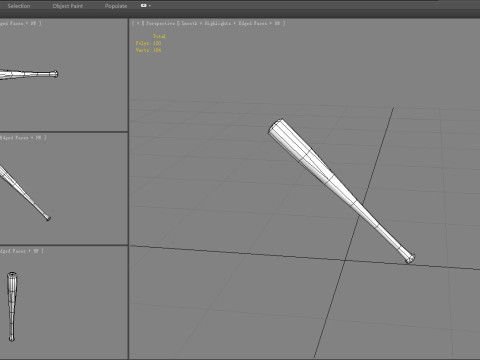
Task: Select the bat in the middle-left viewport
Action: click(x=25, y=193)
